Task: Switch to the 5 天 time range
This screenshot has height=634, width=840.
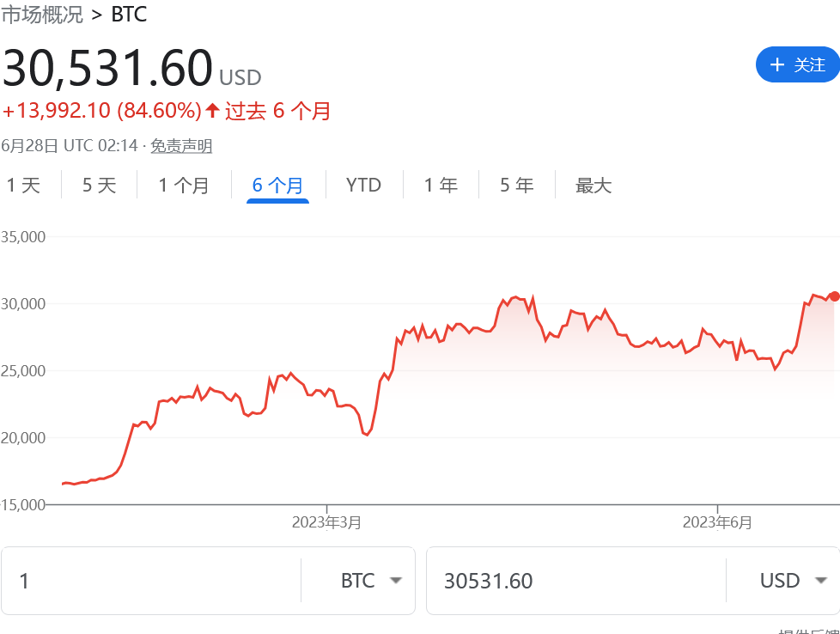Action: pos(99,186)
